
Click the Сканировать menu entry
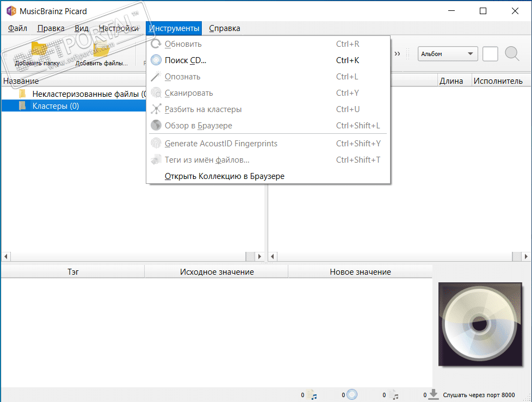pyautogui.click(x=268, y=93)
